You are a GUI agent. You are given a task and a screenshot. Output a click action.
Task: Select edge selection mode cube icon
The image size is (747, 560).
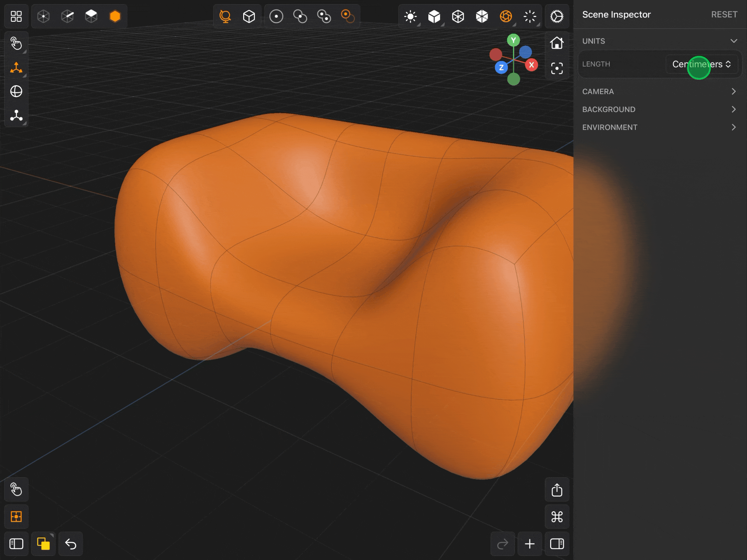pos(67,16)
